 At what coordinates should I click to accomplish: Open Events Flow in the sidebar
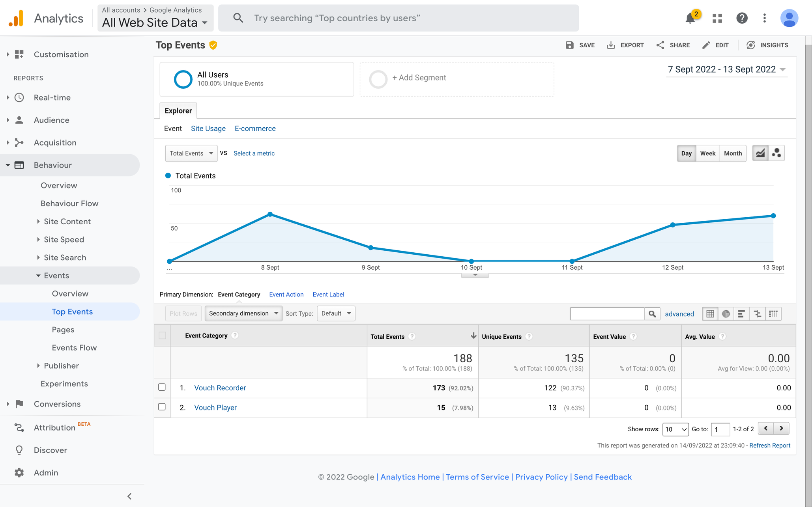(74, 348)
